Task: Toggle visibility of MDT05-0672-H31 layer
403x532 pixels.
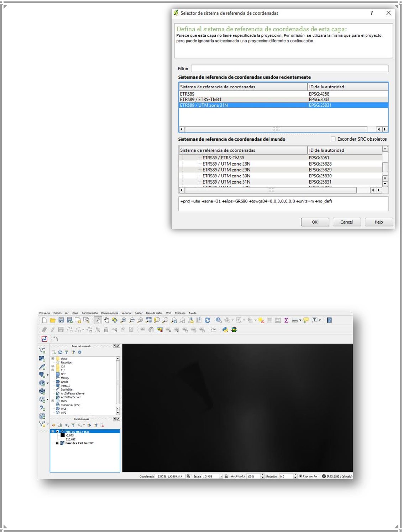Action: (x=57, y=432)
